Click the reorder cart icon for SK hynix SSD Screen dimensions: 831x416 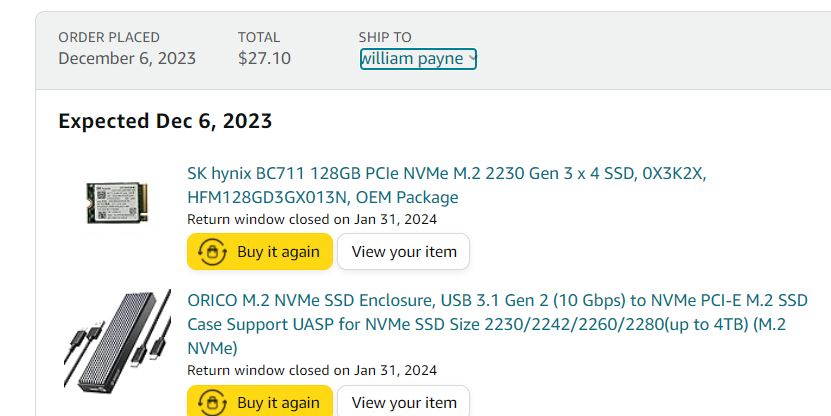(212, 252)
